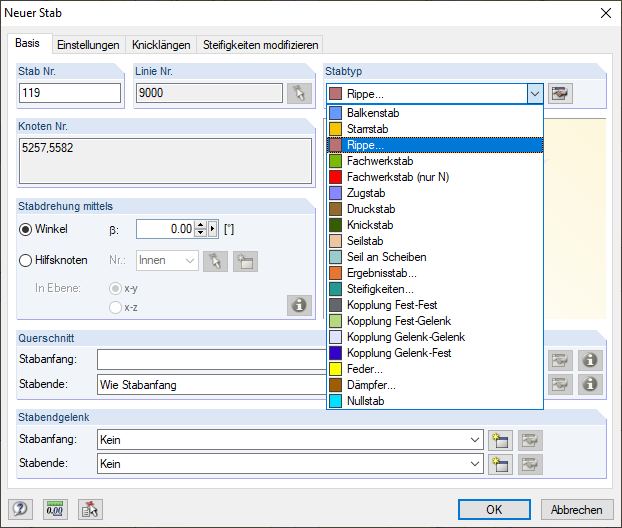Show Stabdrehung info icon
Viewport: 622px width, 528px height.
[x=299, y=305]
